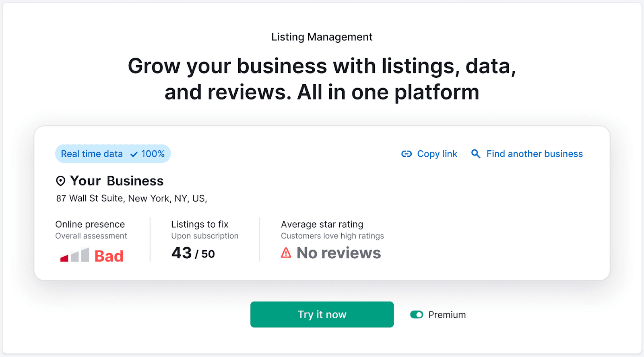
Task: Click the Online presence label
Action: (90, 224)
